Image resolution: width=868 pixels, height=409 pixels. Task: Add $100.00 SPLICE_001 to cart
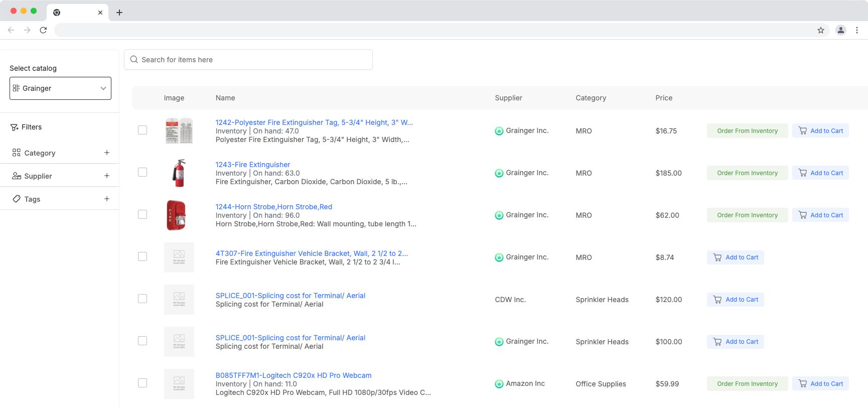click(736, 342)
